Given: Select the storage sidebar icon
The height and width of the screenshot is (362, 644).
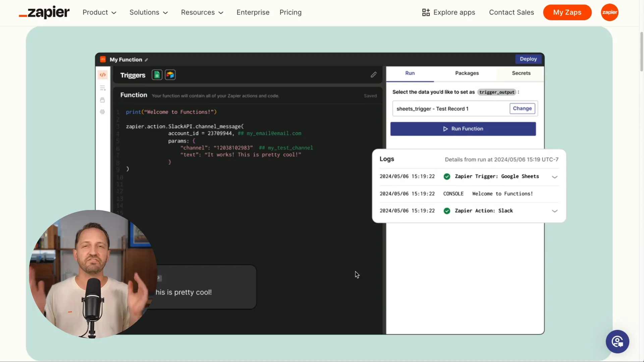Looking at the screenshot, I should (102, 100).
